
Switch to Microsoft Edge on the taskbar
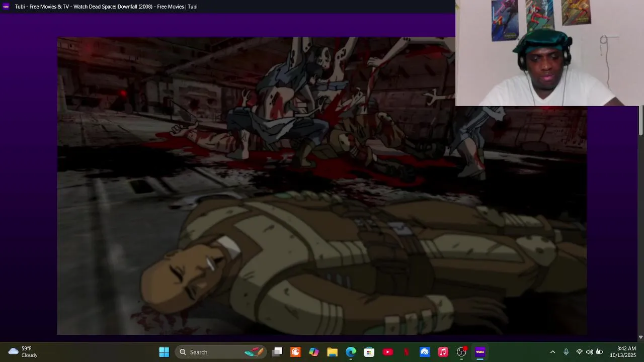(x=351, y=352)
